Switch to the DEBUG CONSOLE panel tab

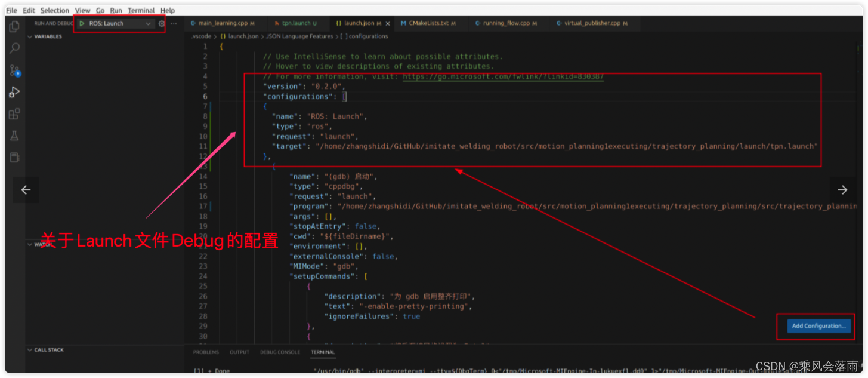279,352
